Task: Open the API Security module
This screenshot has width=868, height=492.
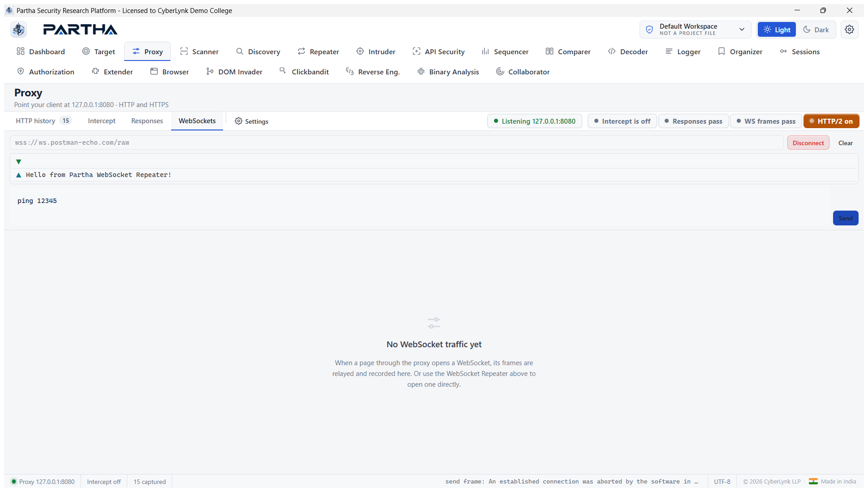Action: (x=438, y=52)
